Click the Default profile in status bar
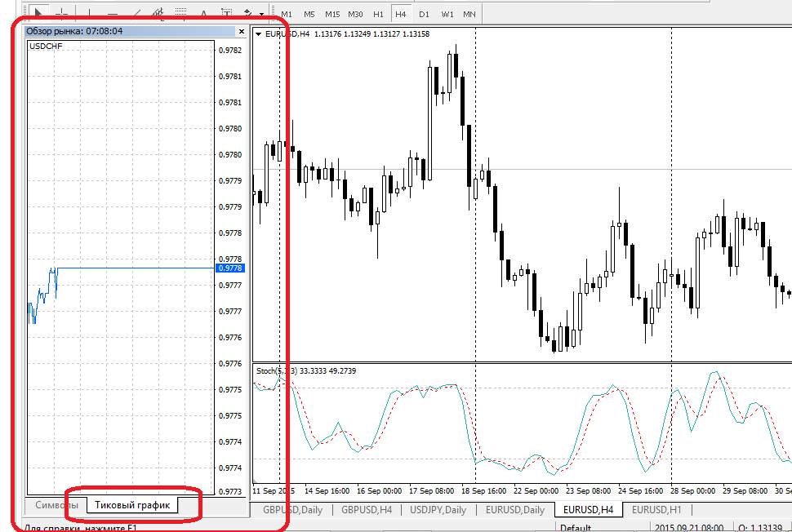The image size is (792, 532). [x=576, y=527]
